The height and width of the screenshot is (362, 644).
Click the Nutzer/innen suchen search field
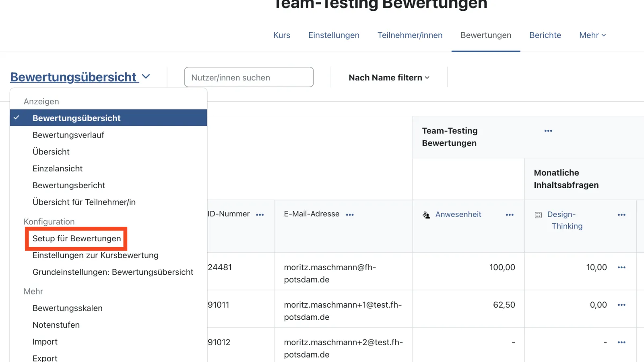[x=249, y=77]
